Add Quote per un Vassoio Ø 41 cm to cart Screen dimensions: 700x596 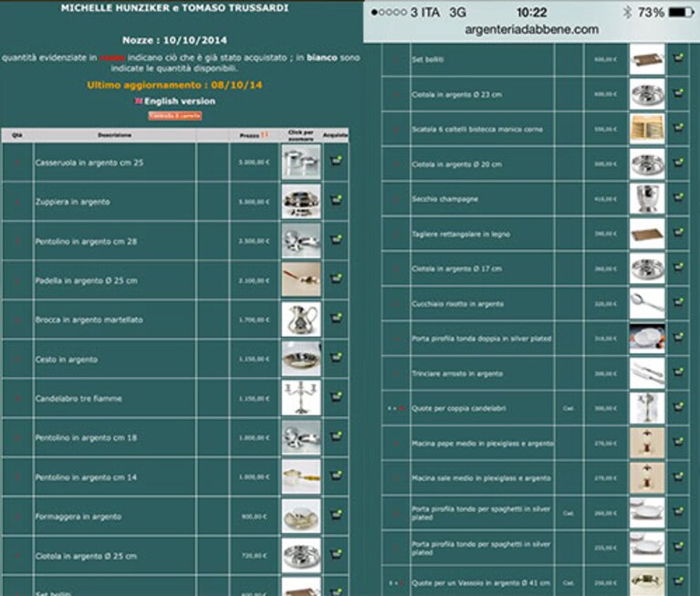click(x=678, y=580)
